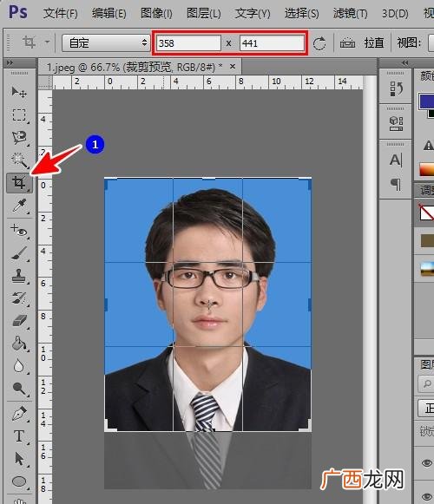Image resolution: width=434 pixels, height=504 pixels.
Task: Expand the collapsed toolbox panel arrows
Action: pyautogui.click(x=10, y=62)
